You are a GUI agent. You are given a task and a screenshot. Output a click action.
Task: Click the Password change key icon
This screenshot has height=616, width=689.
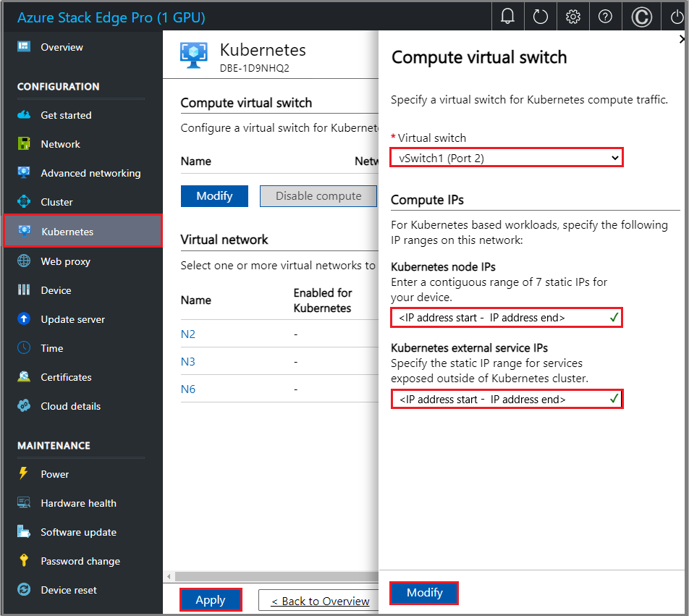(24, 560)
